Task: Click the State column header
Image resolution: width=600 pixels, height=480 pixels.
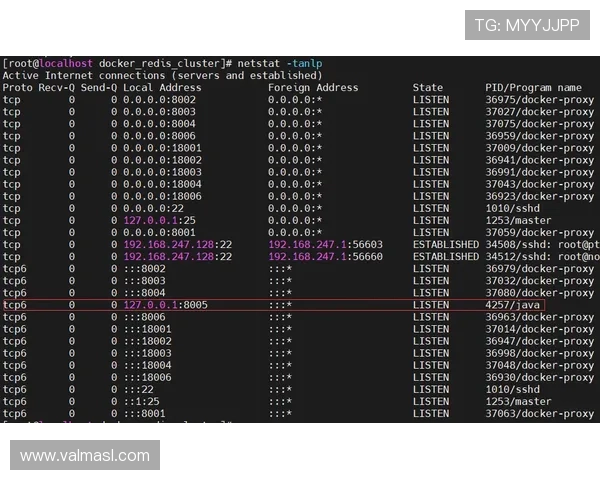Action: 427,88
